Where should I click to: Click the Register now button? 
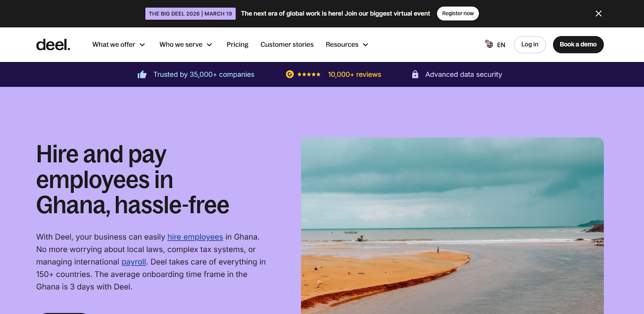pos(458,13)
